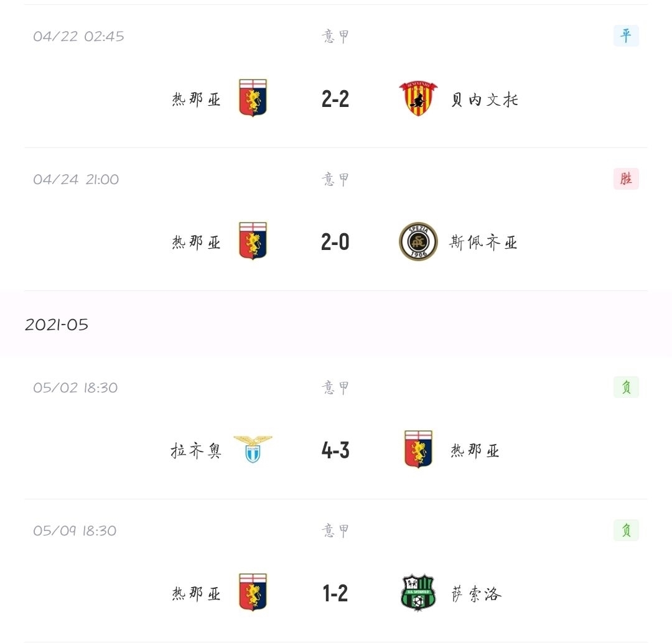Image resolution: width=672 pixels, height=643 pixels.
Task: Click the blue 平 draw result badge
Action: tap(626, 35)
